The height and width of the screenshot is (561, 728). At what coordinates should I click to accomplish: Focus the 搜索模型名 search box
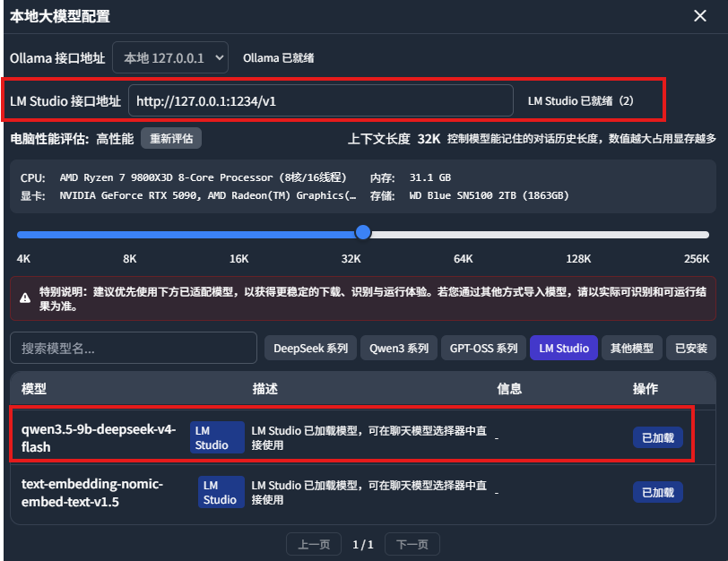click(134, 348)
